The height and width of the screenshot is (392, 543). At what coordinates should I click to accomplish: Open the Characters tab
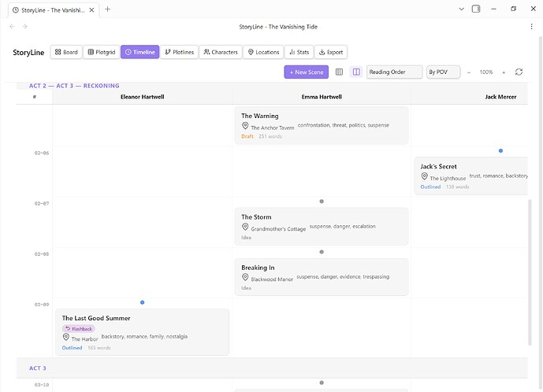(220, 52)
